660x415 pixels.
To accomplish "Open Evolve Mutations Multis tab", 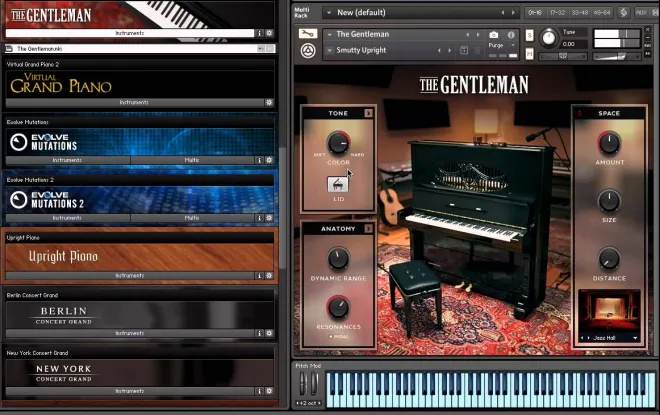I will 192,160.
